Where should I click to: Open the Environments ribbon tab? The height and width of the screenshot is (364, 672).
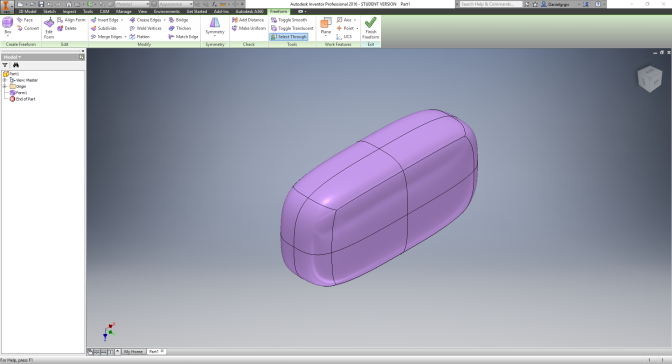167,12
